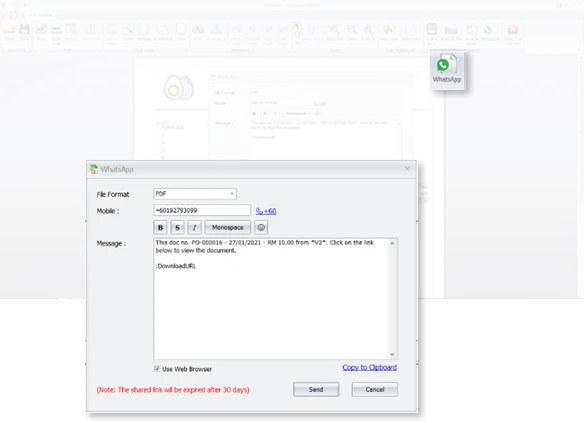Viewport: 584px width, 423px height.
Task: Click the Send button
Action: click(x=316, y=389)
